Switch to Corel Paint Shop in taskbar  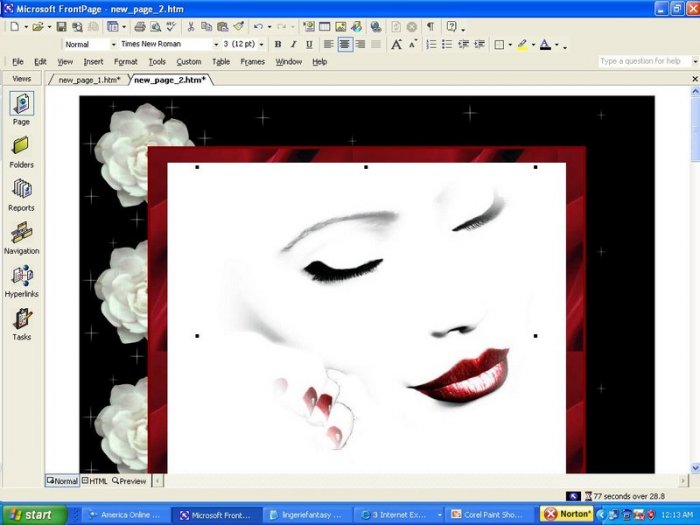(490, 515)
